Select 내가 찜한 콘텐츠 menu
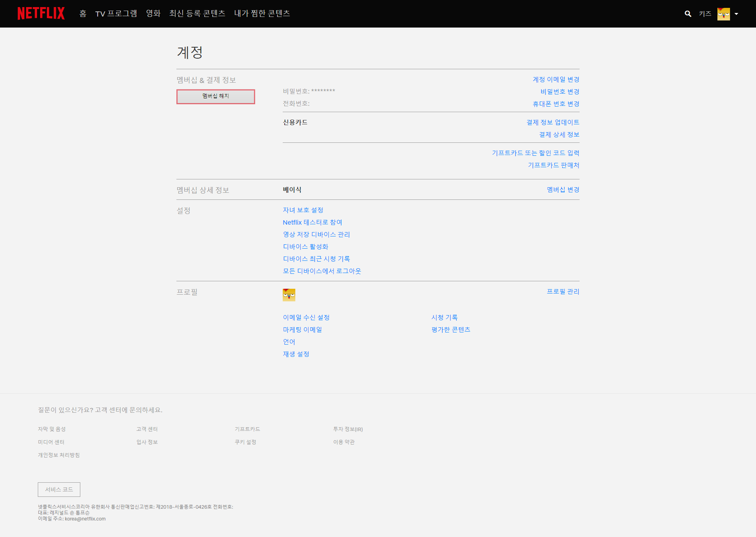This screenshot has width=756, height=537. 262,13
